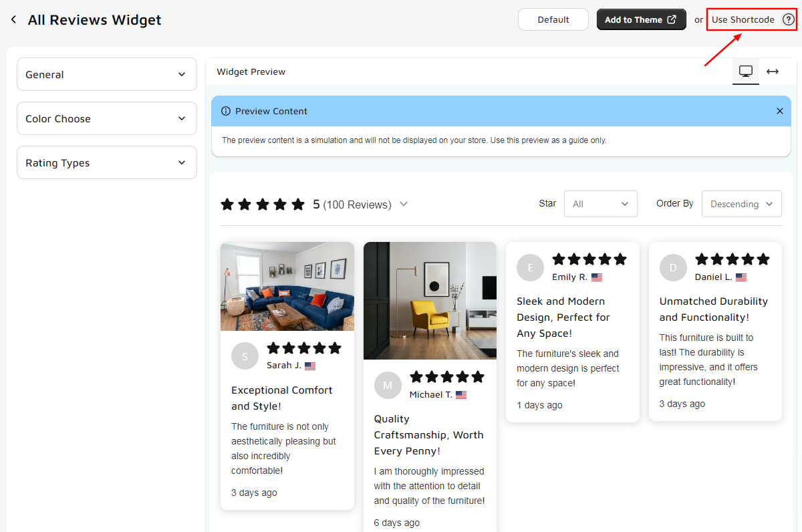
Task: Click the preview simulation notice message
Action: point(414,140)
